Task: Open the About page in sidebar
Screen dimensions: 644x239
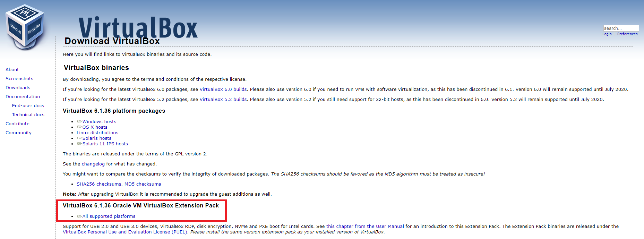Action: [x=12, y=70]
